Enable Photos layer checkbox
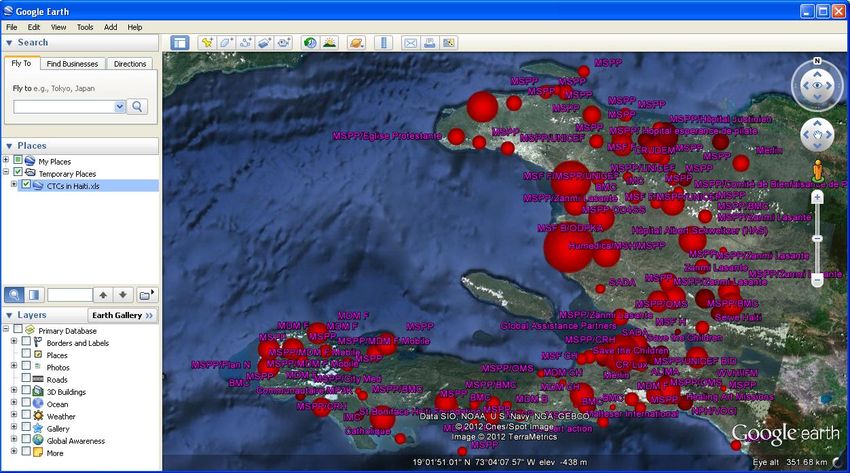850x473 pixels. 26,366
